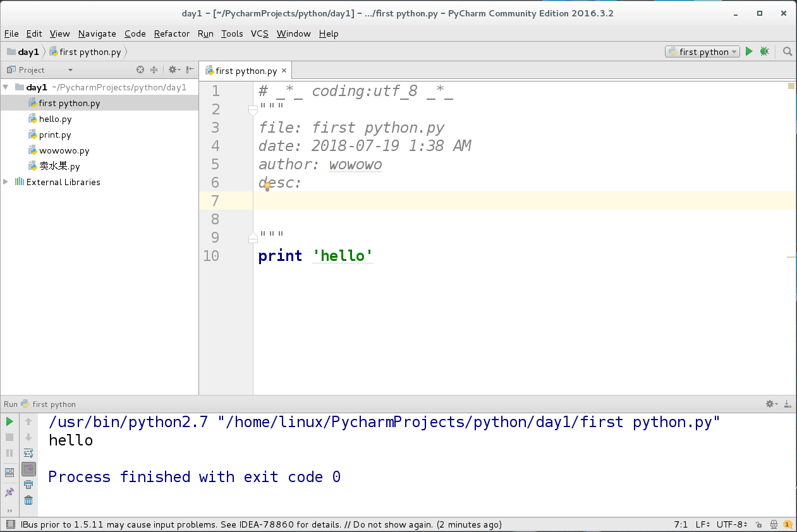Screen dimensions: 797x532
Task: Click the Stop button in Run panel
Action: click(x=9, y=437)
